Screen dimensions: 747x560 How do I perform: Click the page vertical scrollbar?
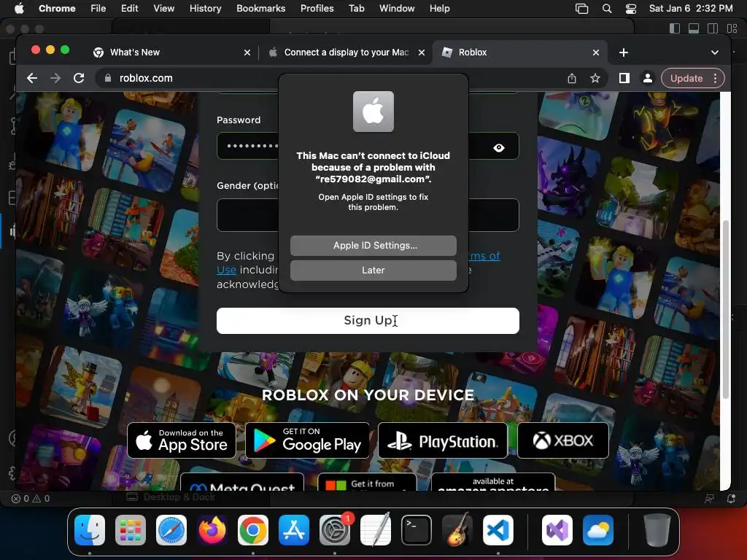tap(726, 309)
